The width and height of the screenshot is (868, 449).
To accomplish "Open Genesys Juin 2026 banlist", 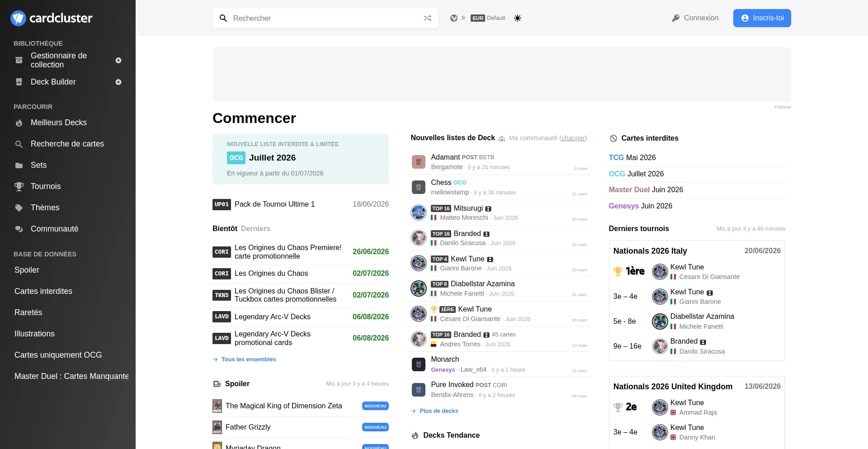I will point(640,206).
